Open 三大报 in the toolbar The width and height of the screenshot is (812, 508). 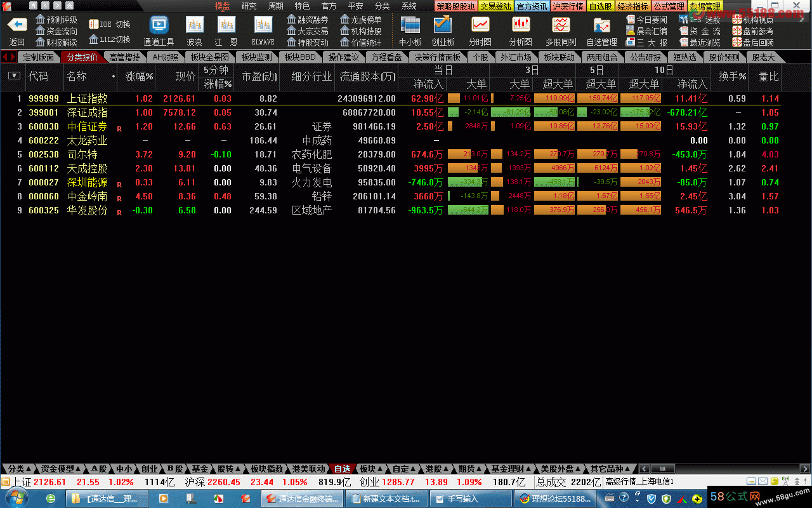tap(646, 43)
